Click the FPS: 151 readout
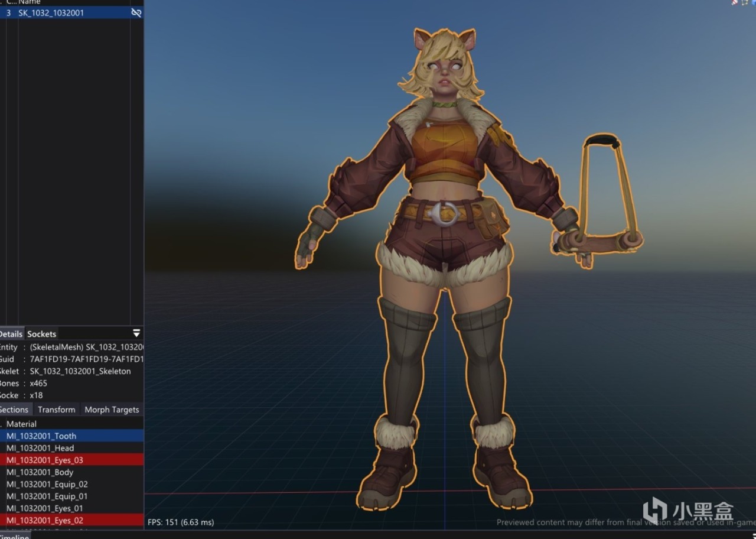Viewport: 756px width, 539px height. (x=181, y=522)
